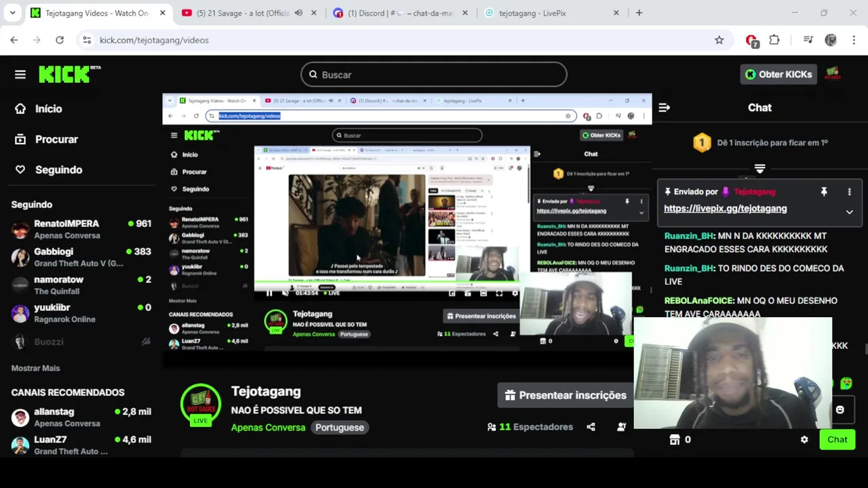The width and height of the screenshot is (868, 488).
Task: Open the Tejotagang channel name
Action: click(x=266, y=391)
